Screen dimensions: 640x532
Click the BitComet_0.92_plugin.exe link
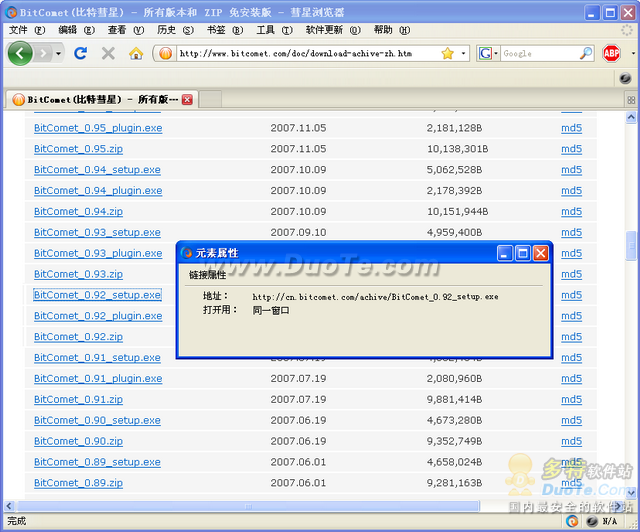(x=98, y=316)
